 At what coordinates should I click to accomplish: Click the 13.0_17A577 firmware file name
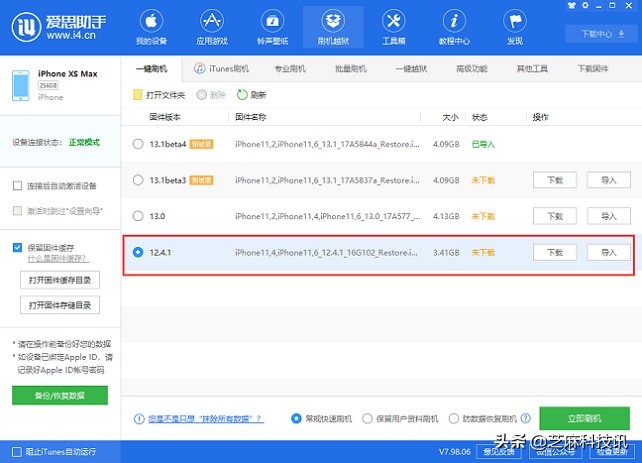point(328,216)
